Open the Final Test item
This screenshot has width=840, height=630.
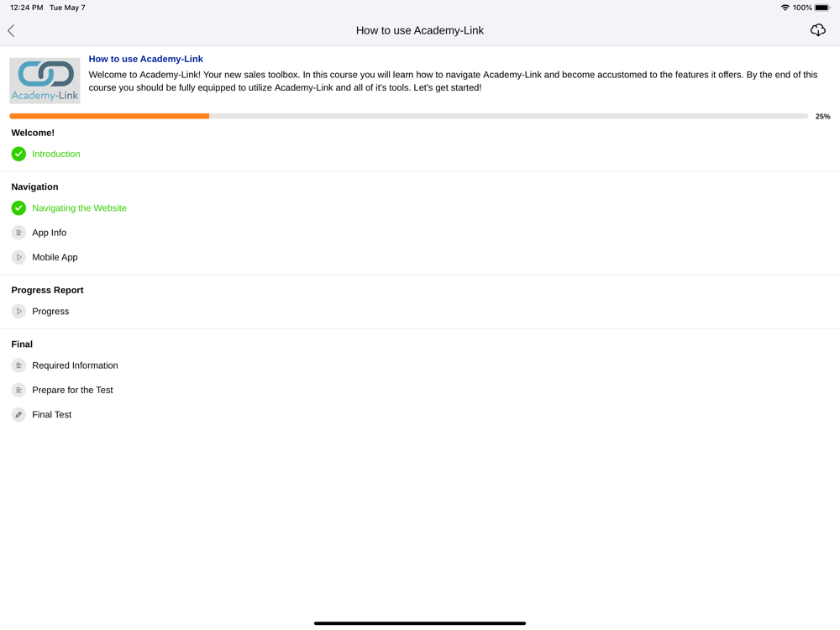51,415
